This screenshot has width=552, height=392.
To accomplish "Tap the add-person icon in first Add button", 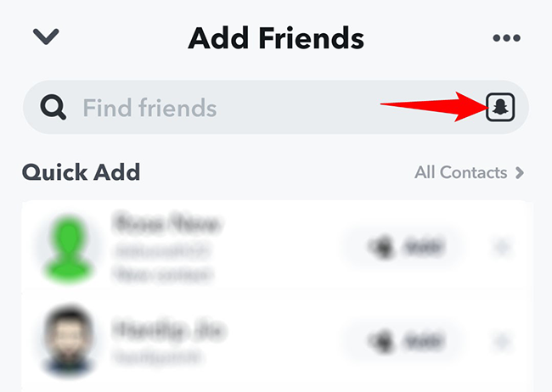I will pos(380,248).
